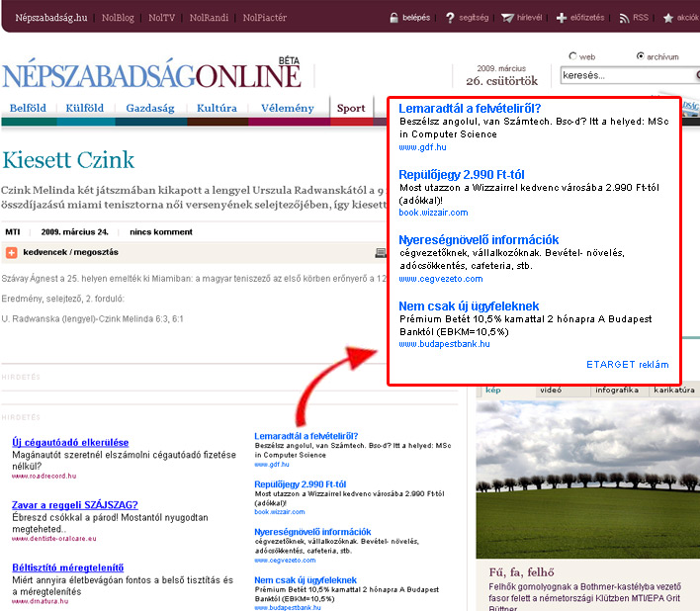Switch to the Sport section tab

point(350,109)
